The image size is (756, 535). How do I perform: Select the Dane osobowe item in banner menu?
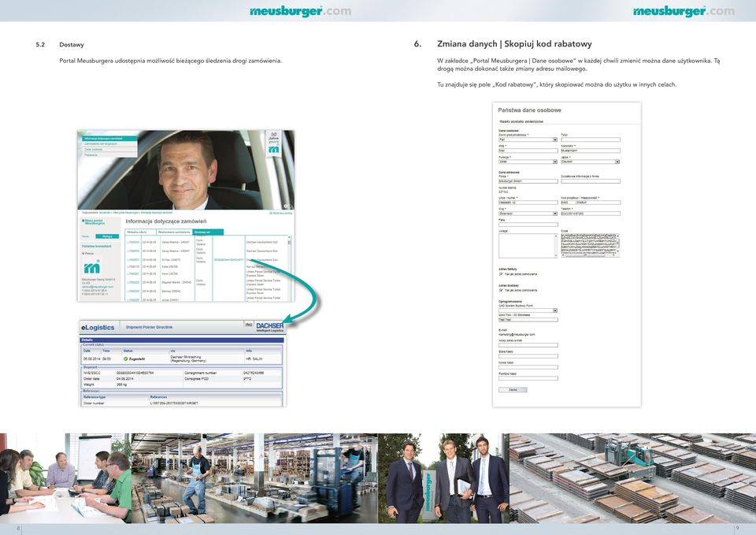(x=109, y=150)
